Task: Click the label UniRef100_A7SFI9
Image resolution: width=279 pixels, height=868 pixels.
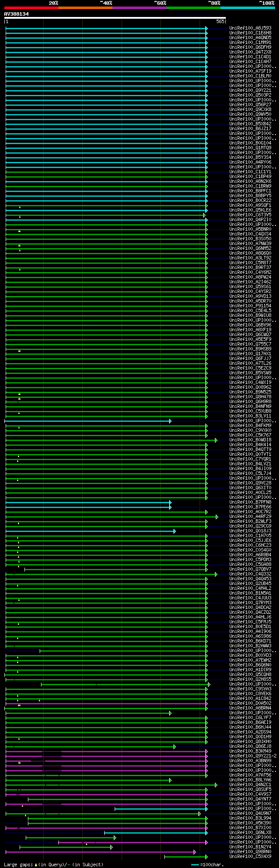Action: 250,71
